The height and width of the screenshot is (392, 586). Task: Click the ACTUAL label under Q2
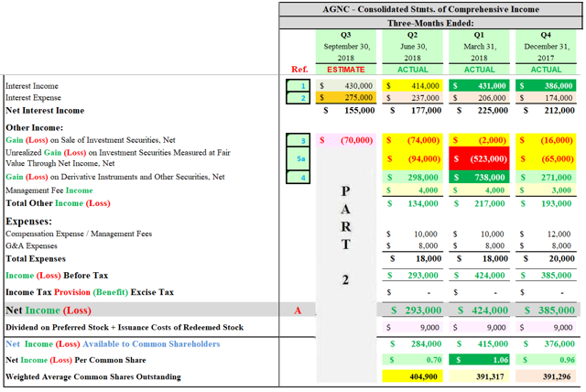(412, 70)
